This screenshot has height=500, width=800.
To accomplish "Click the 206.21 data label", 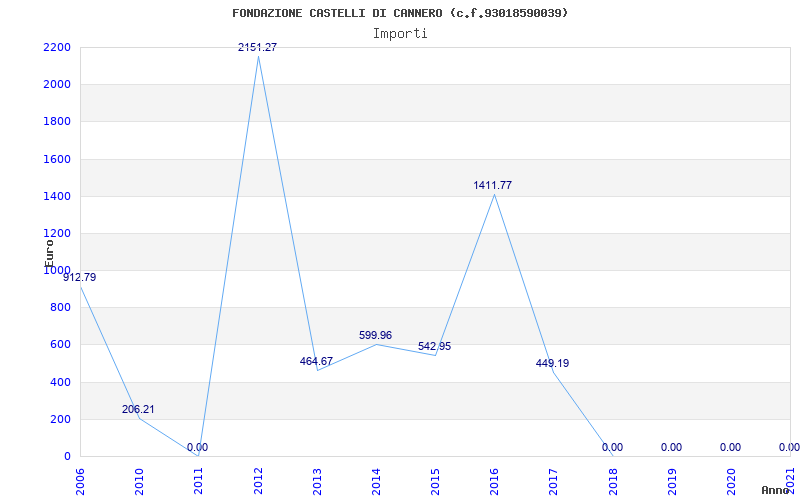I will point(138,409).
